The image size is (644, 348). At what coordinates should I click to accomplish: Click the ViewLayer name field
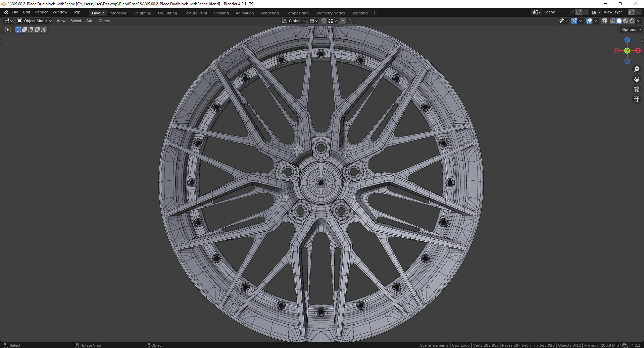pos(615,12)
